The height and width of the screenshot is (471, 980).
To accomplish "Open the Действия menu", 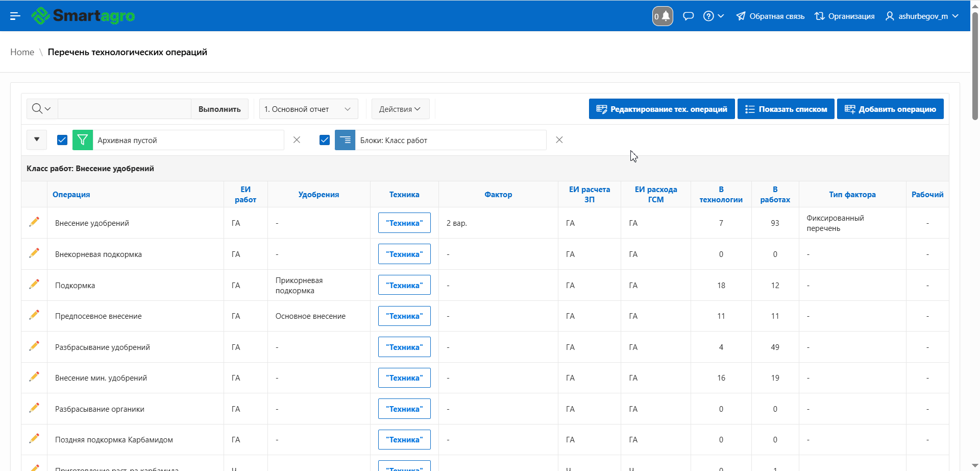I will 400,109.
